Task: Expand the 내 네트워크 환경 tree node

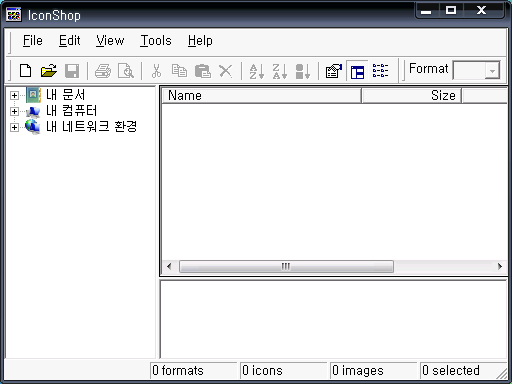Action: (x=14, y=127)
